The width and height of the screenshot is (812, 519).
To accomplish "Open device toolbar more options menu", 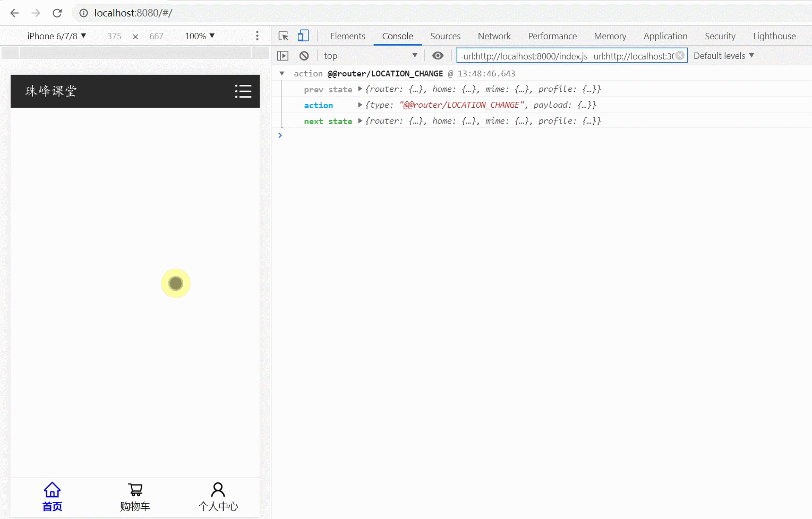I will [x=257, y=36].
